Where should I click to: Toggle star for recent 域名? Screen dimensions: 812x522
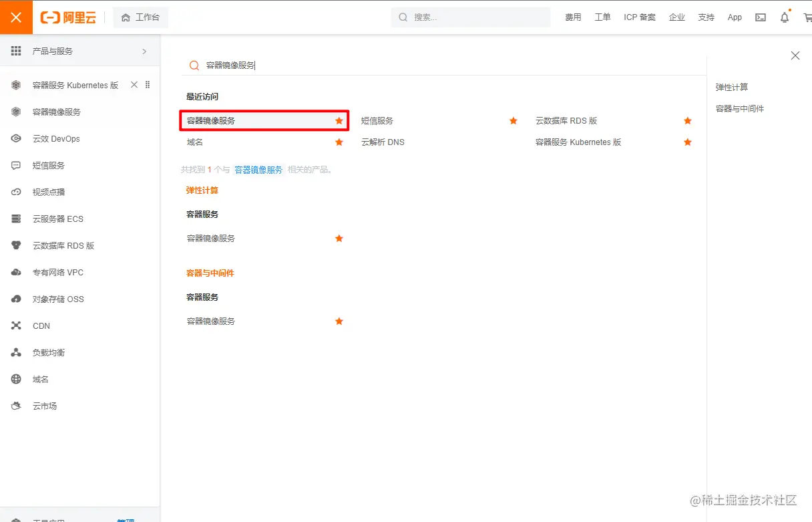pyautogui.click(x=339, y=142)
